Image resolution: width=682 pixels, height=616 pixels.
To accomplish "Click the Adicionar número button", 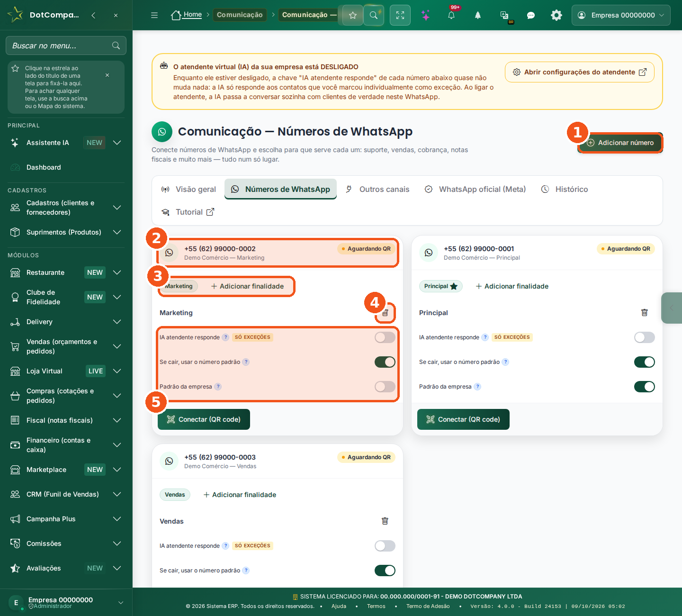I will (x=620, y=143).
